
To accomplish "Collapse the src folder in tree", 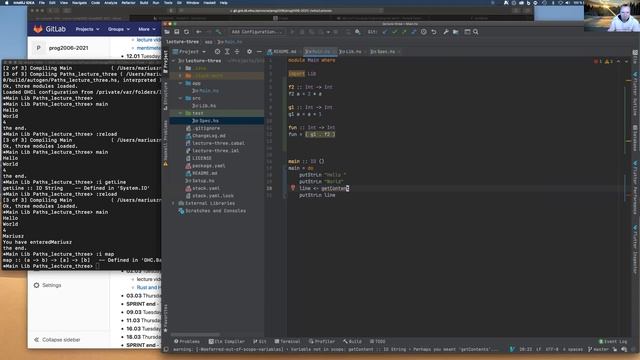I will click(x=180, y=98).
